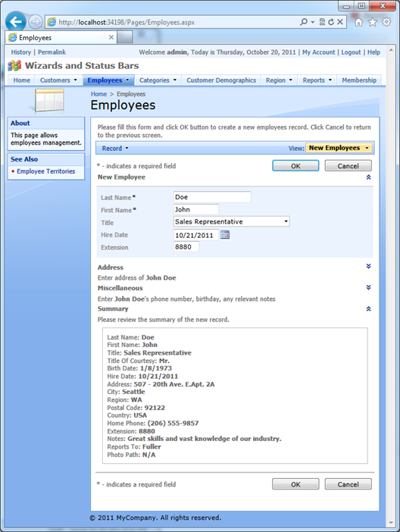
Task: Click the top Cancel button
Action: 348,166
